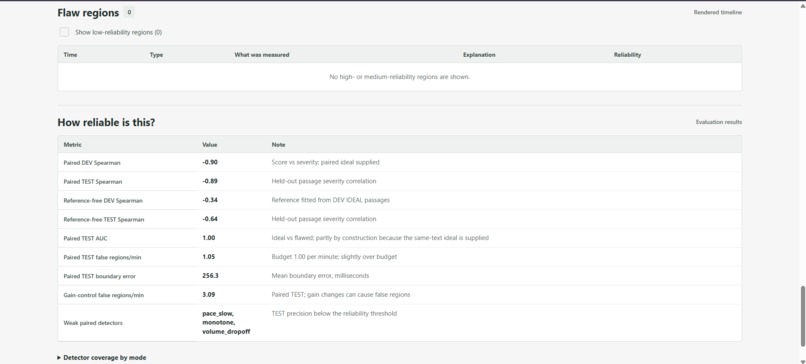Click the value -0.89
The width and height of the screenshot is (806, 364).
pyautogui.click(x=210, y=181)
